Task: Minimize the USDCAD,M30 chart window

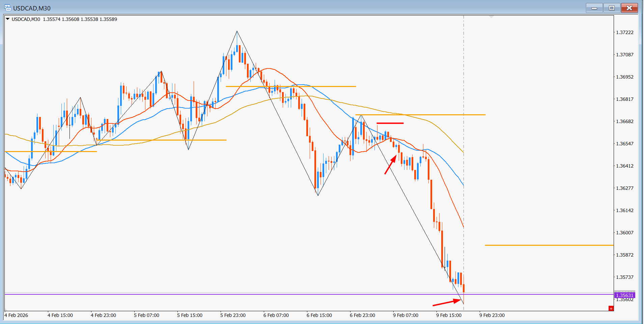Action: pos(594,8)
